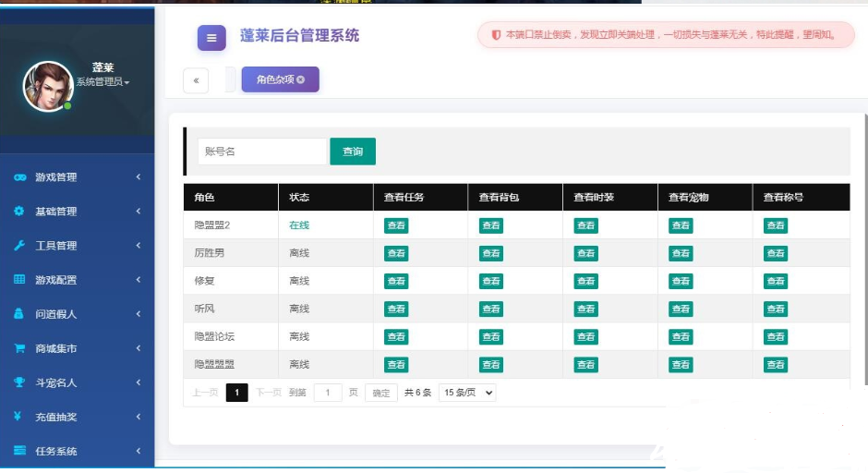
Task: Expand the 商城集市 menu chevron
Action: pos(139,348)
